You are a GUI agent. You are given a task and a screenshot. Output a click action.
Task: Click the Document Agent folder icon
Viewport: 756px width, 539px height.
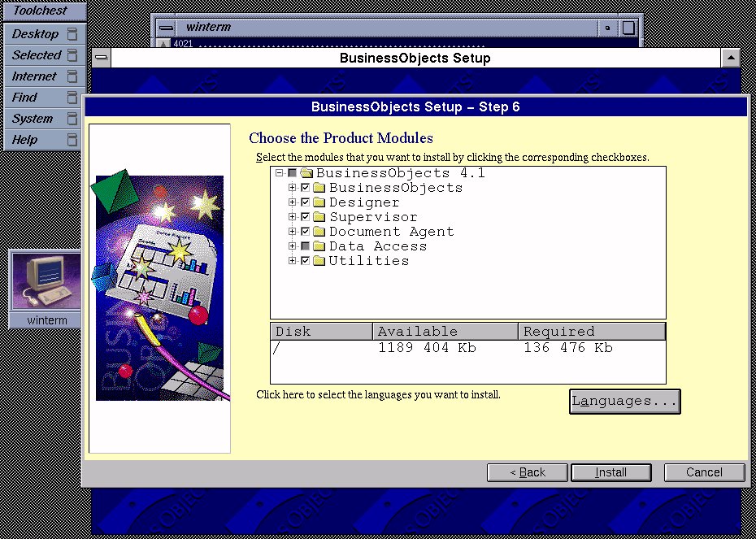[319, 232]
